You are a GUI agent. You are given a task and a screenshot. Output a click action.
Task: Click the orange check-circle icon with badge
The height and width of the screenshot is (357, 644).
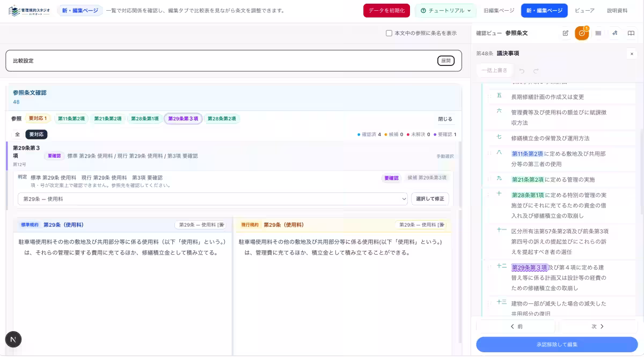click(x=582, y=33)
